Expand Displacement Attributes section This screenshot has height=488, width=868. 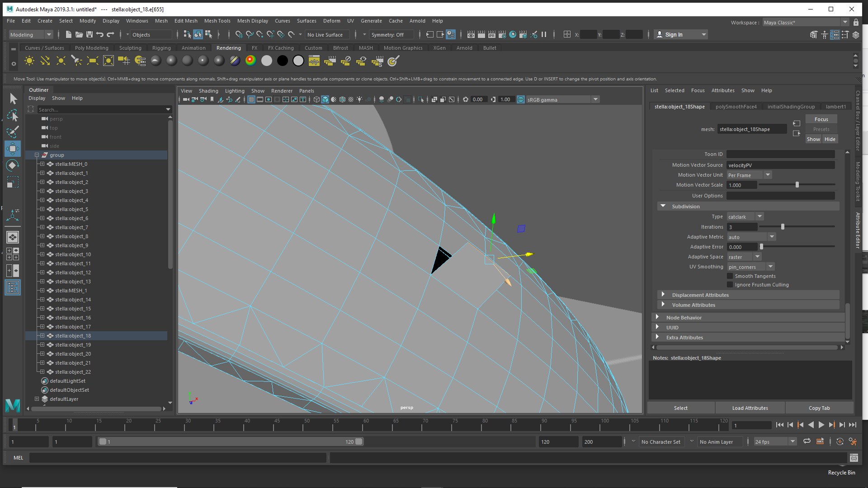(x=663, y=295)
